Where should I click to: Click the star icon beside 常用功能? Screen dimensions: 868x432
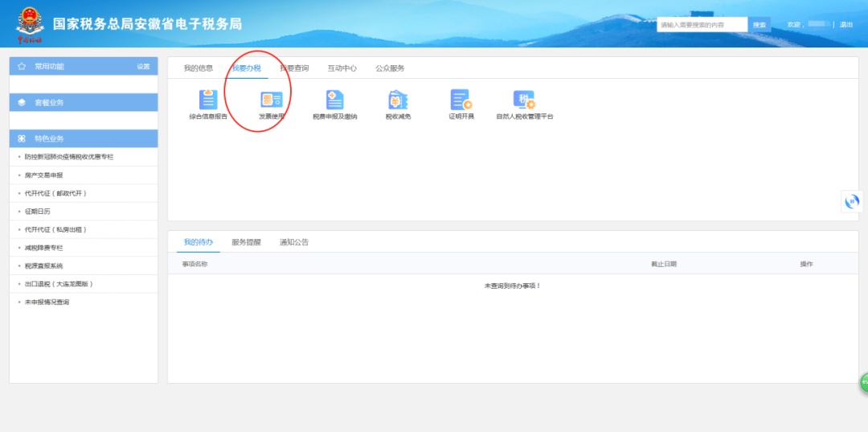pos(22,67)
